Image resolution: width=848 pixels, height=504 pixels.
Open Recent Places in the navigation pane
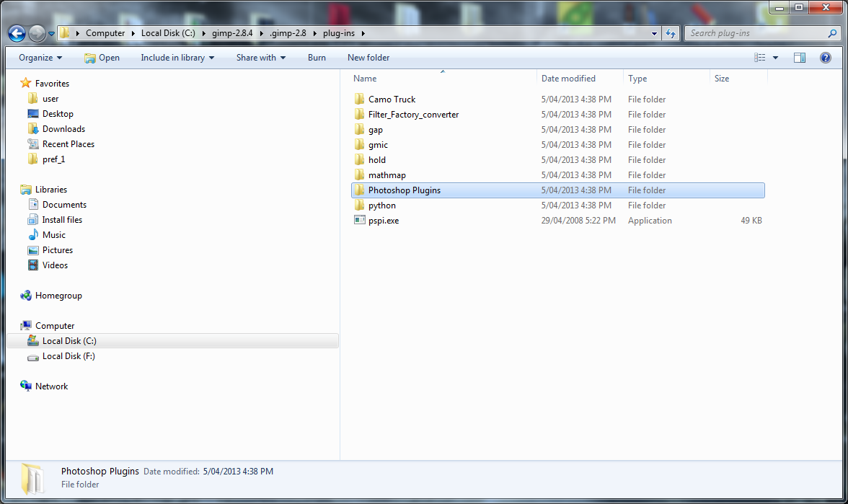pos(68,144)
